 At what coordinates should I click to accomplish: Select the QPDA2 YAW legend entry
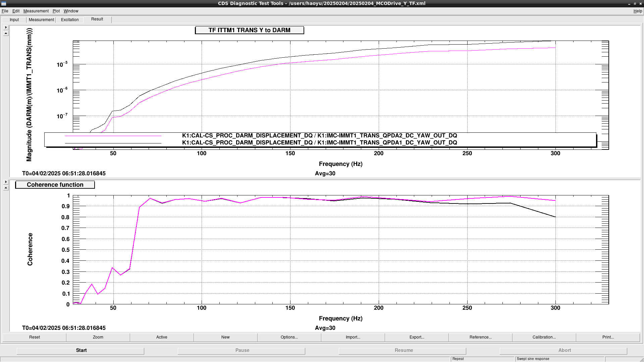point(319,135)
